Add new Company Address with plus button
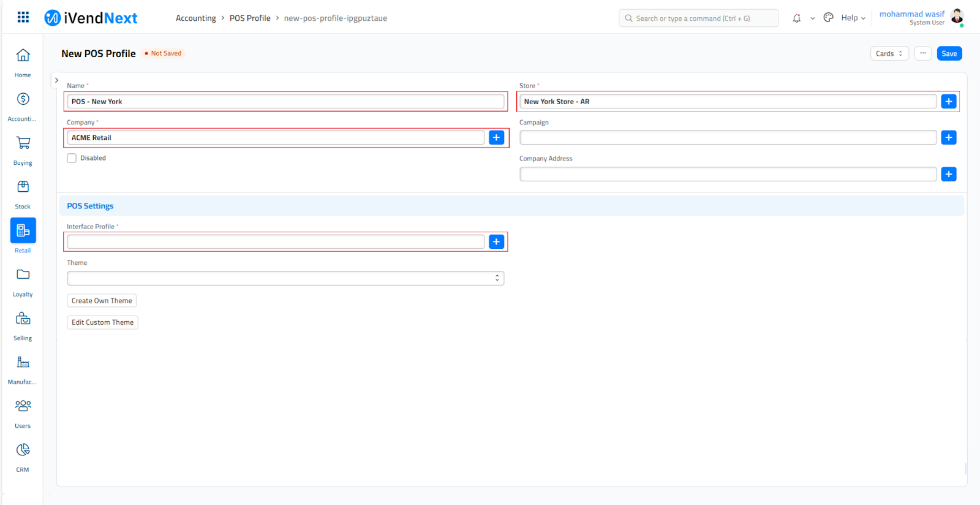This screenshot has height=505, width=980. (x=949, y=174)
